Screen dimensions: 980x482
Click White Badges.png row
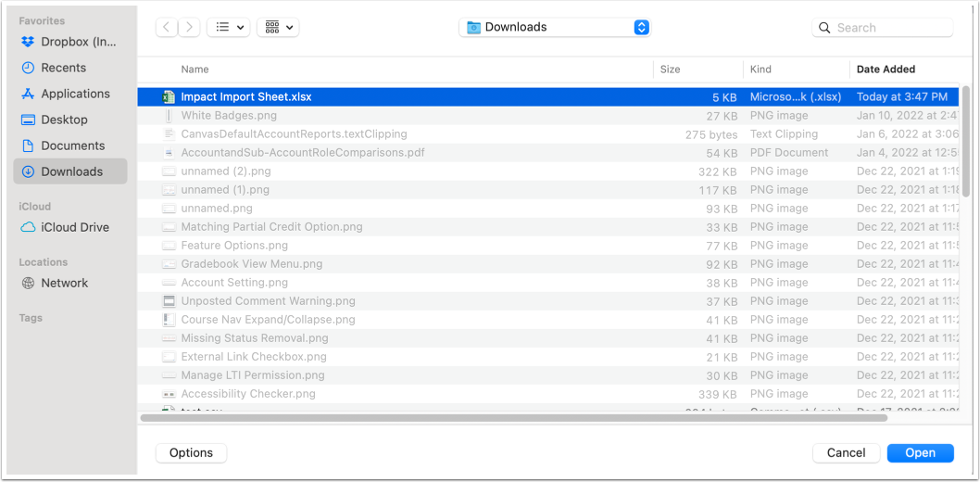(548, 116)
